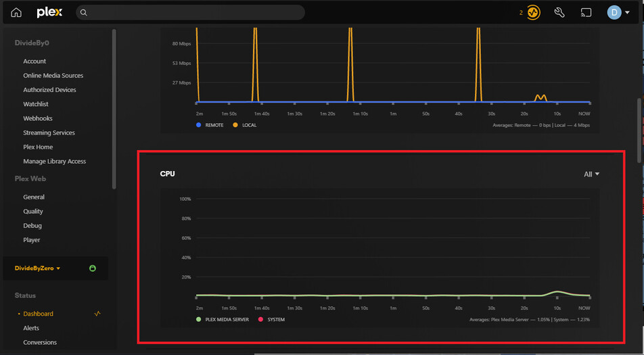The image size is (644, 355).
Task: Open the activity pulse indicator
Action: coord(534,13)
